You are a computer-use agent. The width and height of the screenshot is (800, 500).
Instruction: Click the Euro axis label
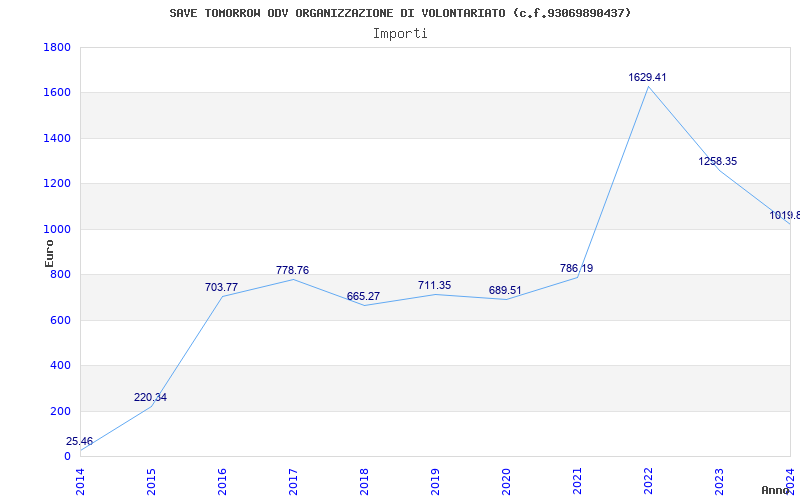[49, 253]
